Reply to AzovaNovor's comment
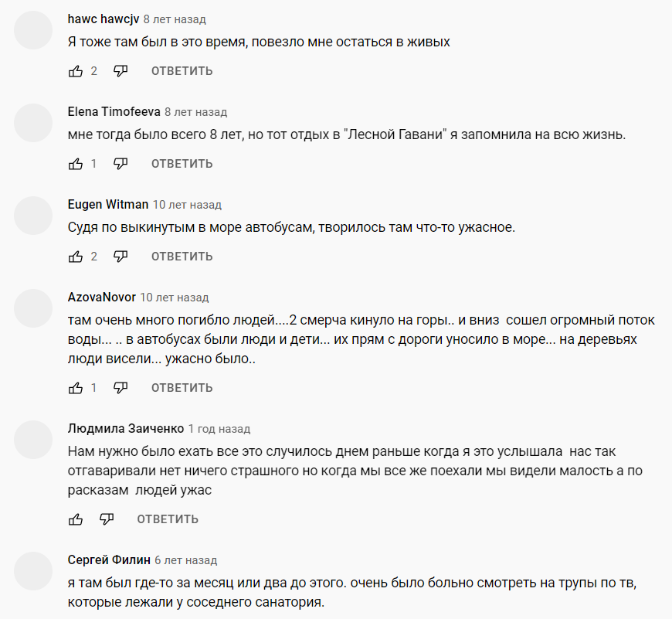This screenshot has height=619, width=672. click(182, 388)
